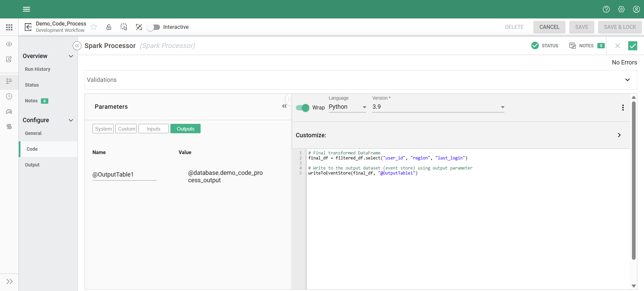The height and width of the screenshot is (291, 644).
Task: Switch to the Inputs parameters tab
Action: (x=153, y=129)
